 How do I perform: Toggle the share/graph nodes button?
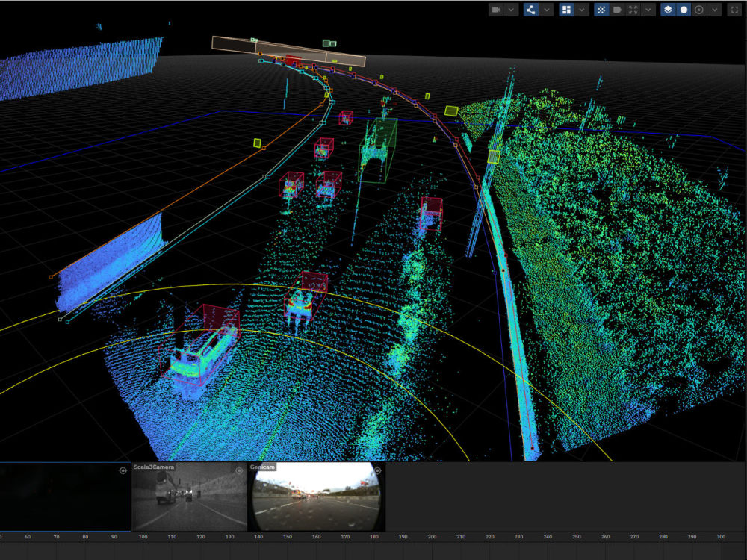click(530, 10)
